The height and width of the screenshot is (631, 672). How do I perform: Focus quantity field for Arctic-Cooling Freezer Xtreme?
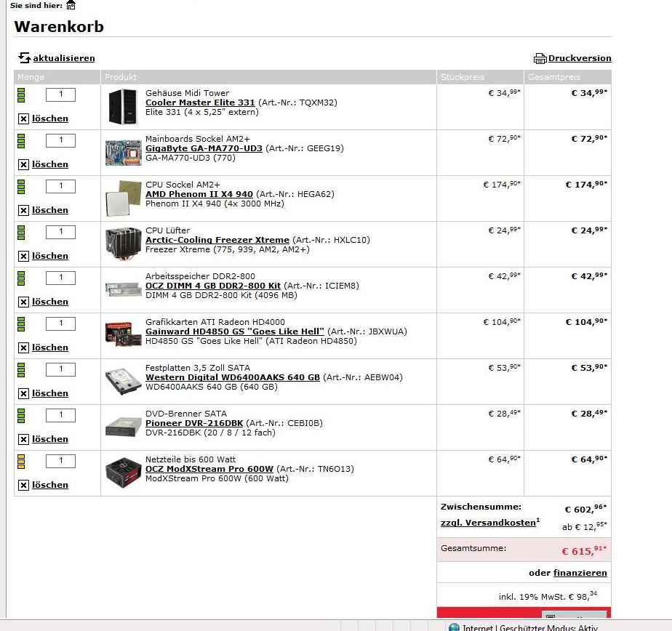pyautogui.click(x=60, y=232)
